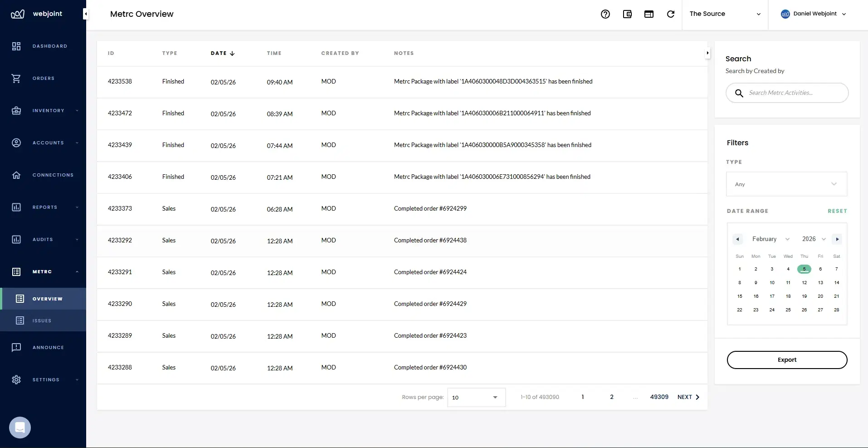The image size is (868, 448).
Task: Open the chat bubble in bottom-left corner
Action: 20,427
